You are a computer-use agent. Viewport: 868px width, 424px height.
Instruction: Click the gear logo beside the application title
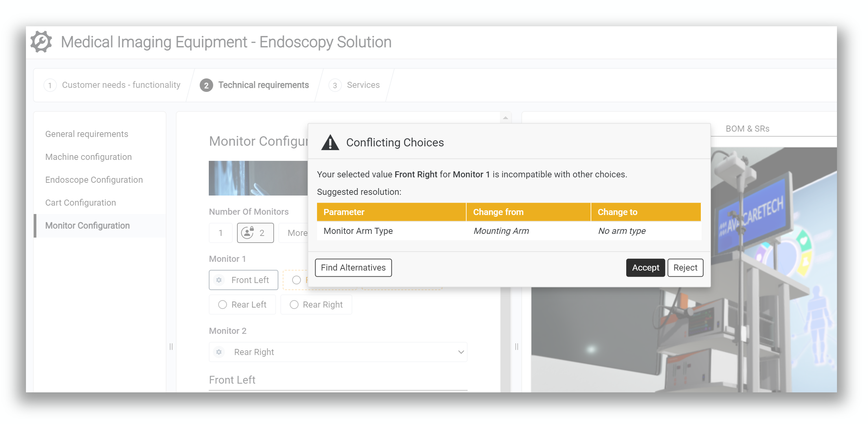click(41, 42)
